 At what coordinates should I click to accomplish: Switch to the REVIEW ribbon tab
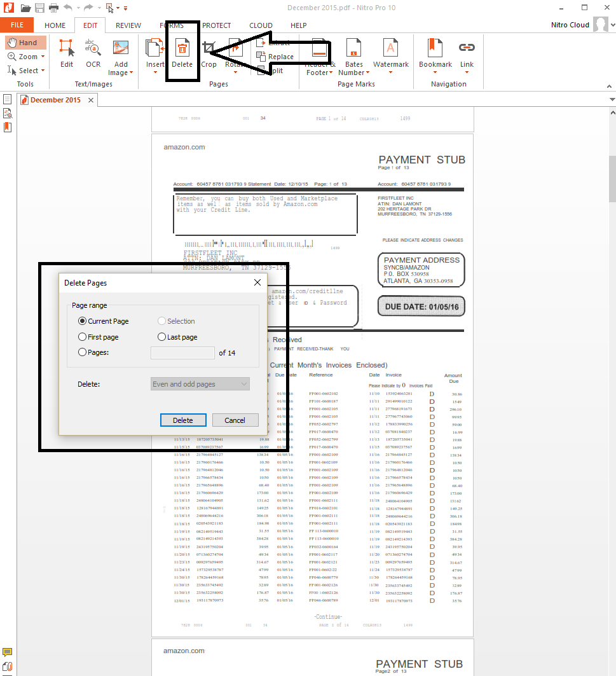(x=128, y=25)
